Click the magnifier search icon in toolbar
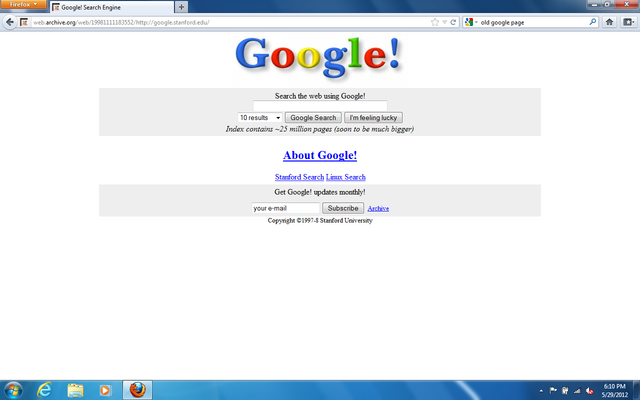Viewport: 640px width, 400px height. point(593,22)
